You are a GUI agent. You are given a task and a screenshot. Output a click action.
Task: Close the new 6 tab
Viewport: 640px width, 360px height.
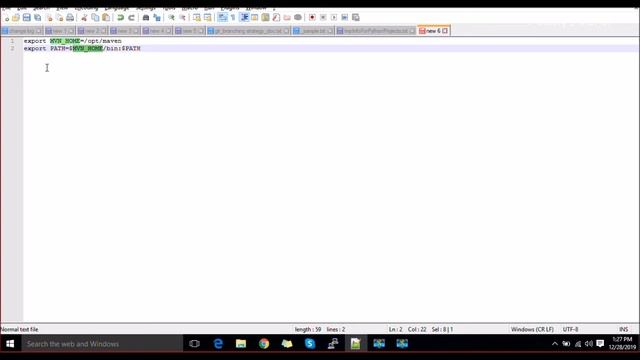445,31
